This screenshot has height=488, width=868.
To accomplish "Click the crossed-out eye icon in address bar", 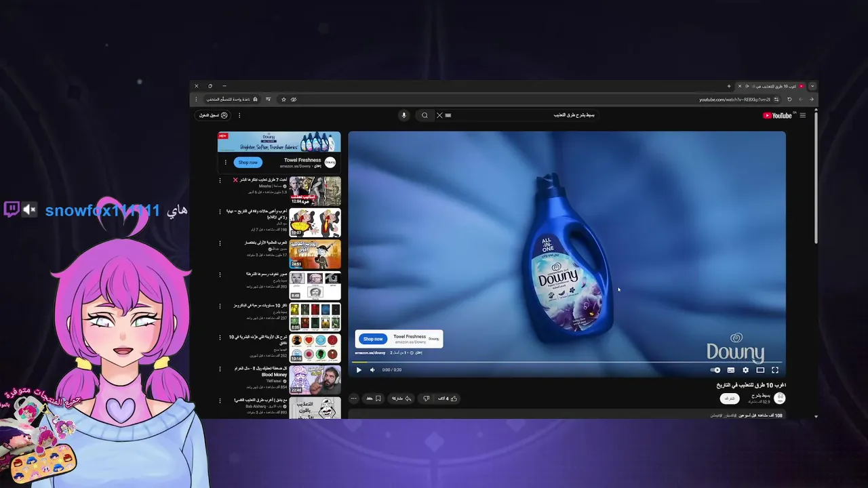I will 294,100.
